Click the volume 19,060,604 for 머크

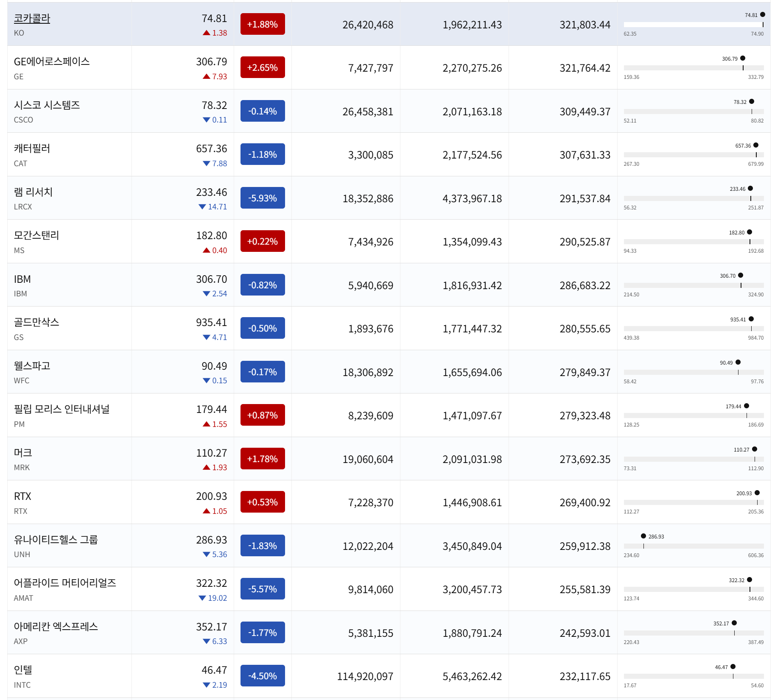click(x=368, y=460)
